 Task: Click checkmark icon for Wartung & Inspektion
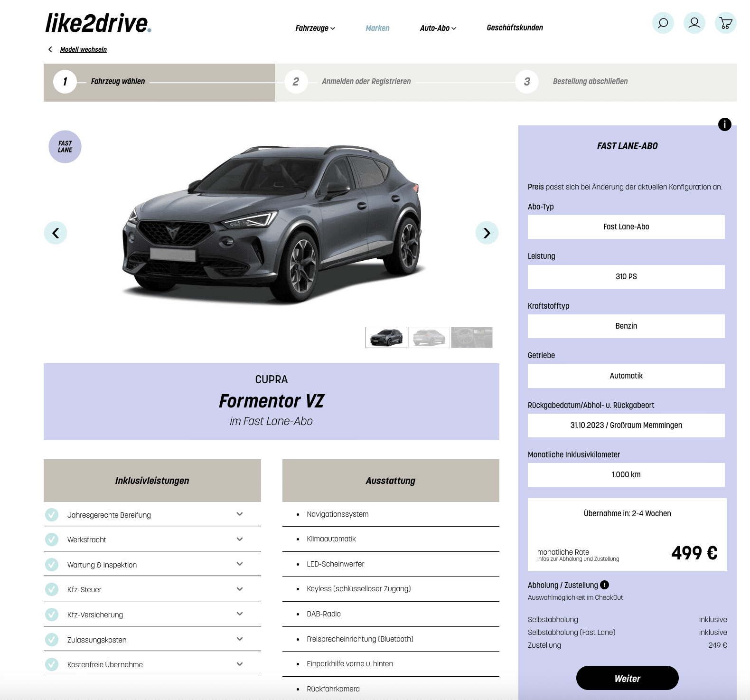point(52,565)
